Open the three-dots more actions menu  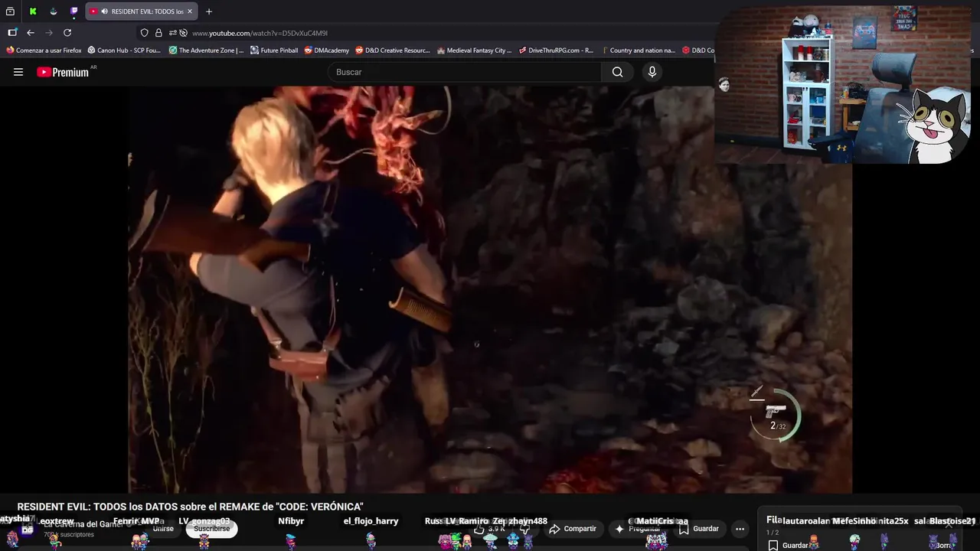(x=740, y=529)
